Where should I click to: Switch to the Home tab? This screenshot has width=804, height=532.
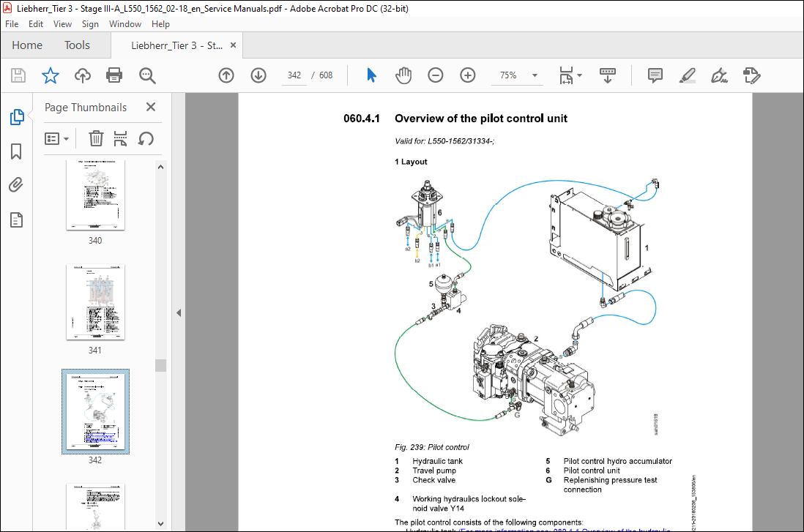point(27,45)
